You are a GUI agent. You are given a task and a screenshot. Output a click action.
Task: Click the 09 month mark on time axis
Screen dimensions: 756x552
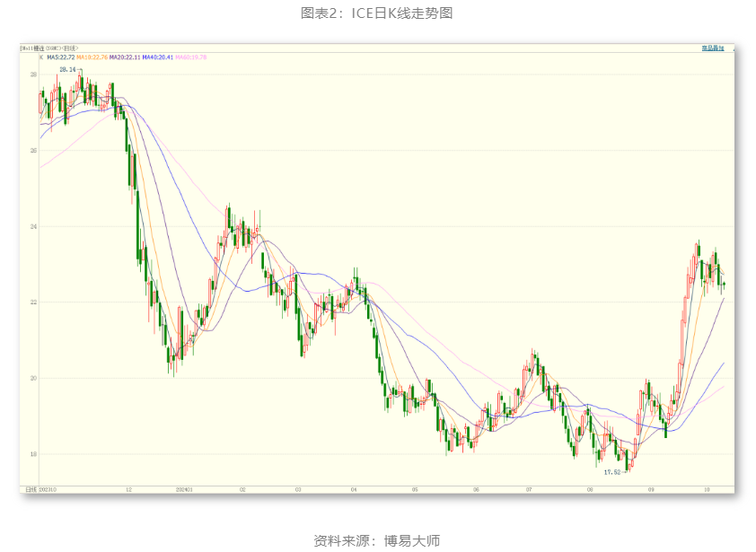649,490
